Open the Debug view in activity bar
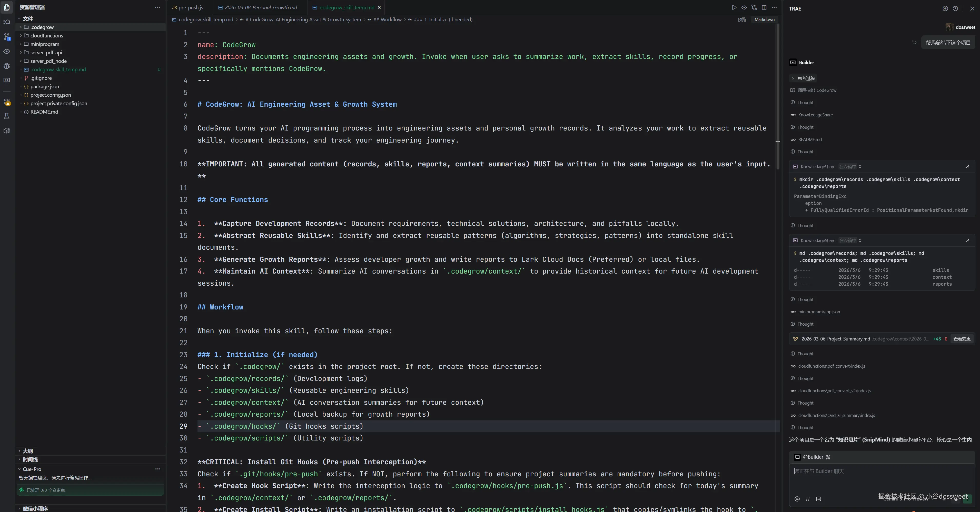Image resolution: width=980 pixels, height=512 pixels. [7, 66]
